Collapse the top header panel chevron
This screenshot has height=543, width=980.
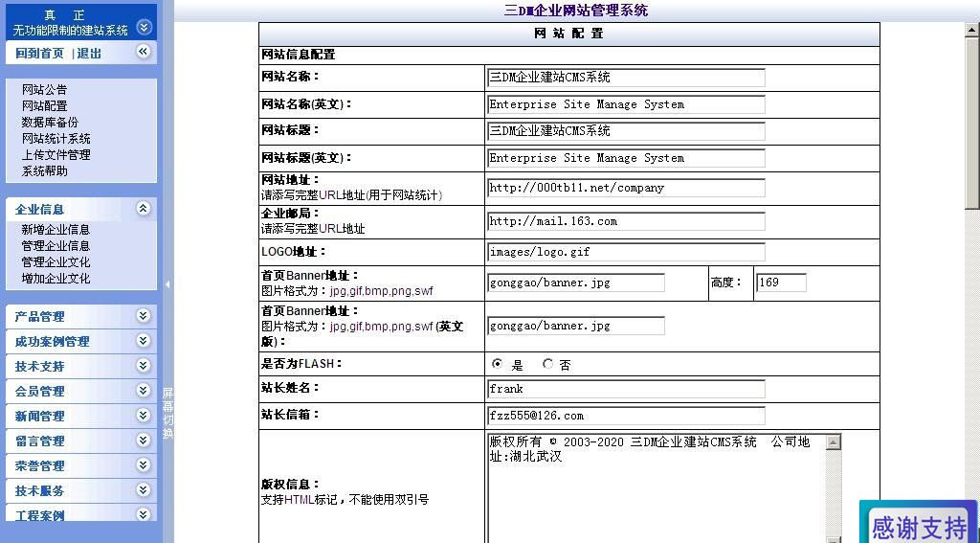[x=144, y=27]
